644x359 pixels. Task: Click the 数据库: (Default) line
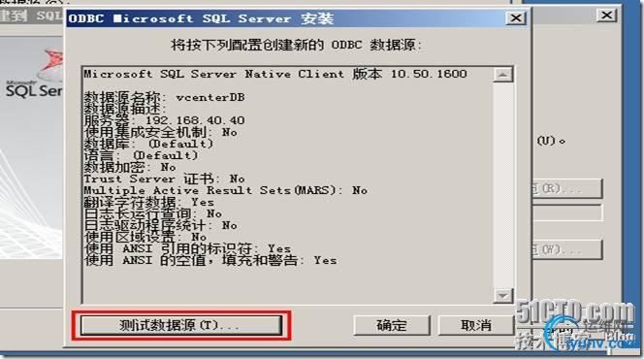(x=148, y=144)
